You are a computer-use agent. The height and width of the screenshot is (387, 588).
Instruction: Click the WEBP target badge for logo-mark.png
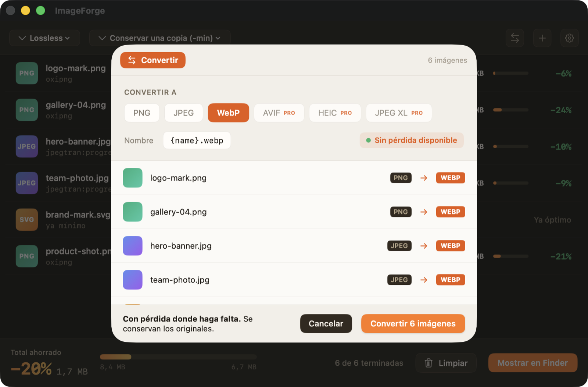click(451, 178)
